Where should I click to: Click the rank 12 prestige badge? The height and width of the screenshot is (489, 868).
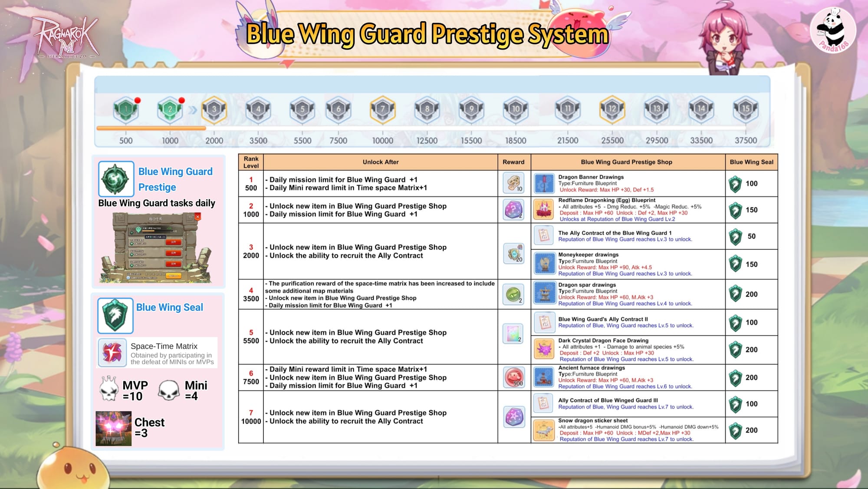click(612, 109)
